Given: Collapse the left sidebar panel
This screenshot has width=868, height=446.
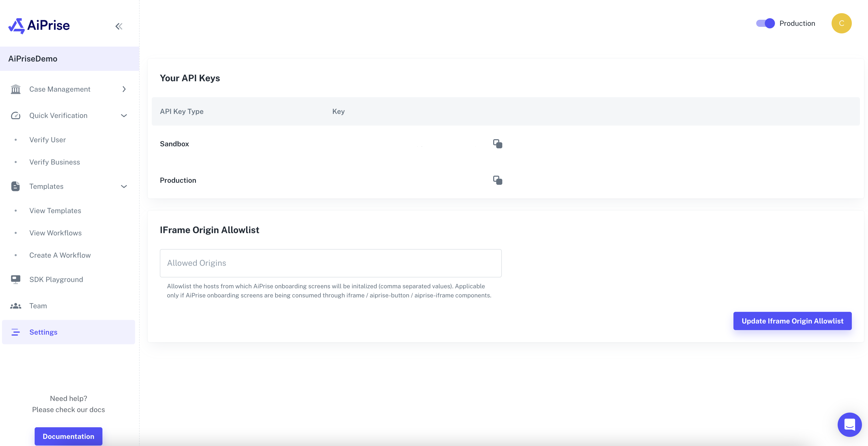Looking at the screenshot, I should (x=118, y=26).
